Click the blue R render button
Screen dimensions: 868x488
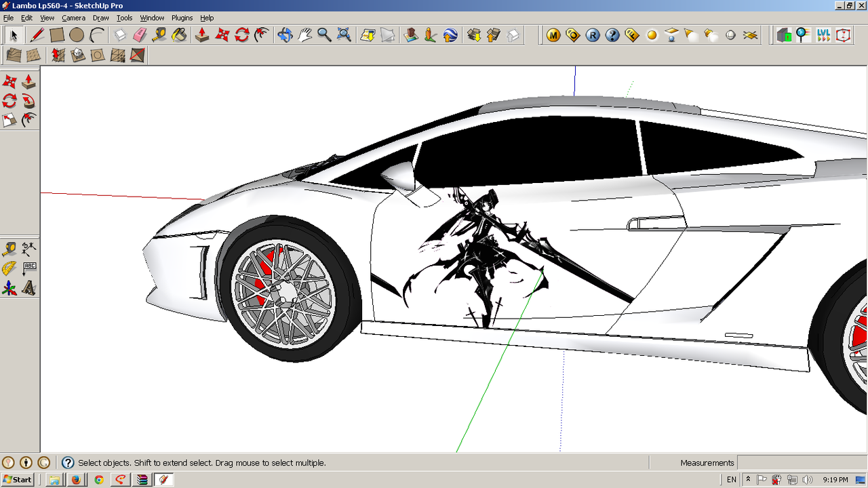click(x=593, y=35)
